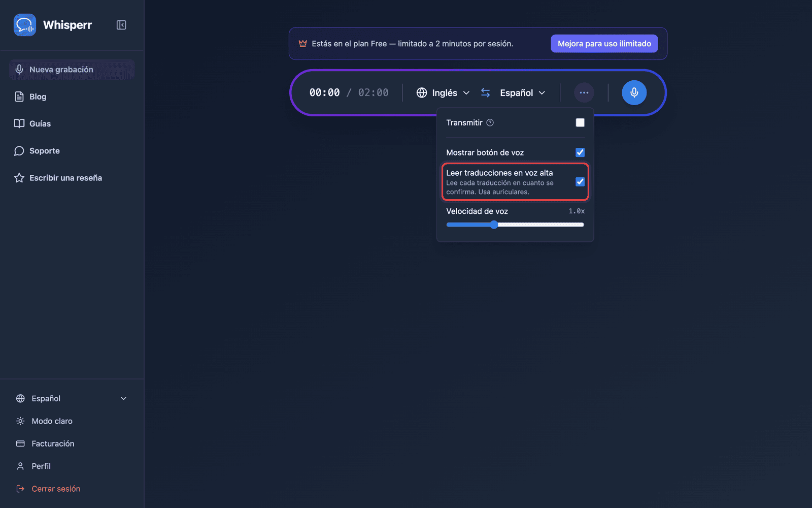Image resolution: width=812 pixels, height=508 pixels.
Task: Open the Inglés source language dropdown
Action: (443, 92)
